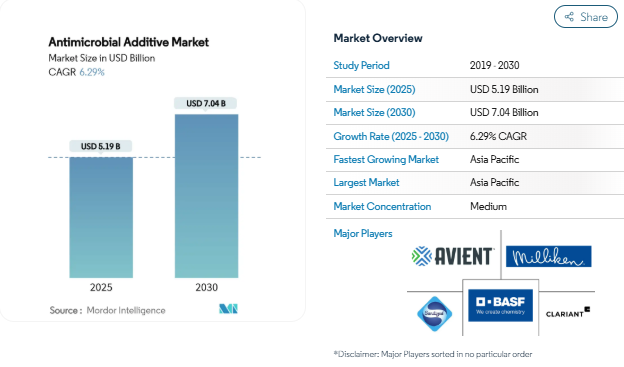Click Market Size (2025) label
Screen dimensions: 624x367
[374, 89]
